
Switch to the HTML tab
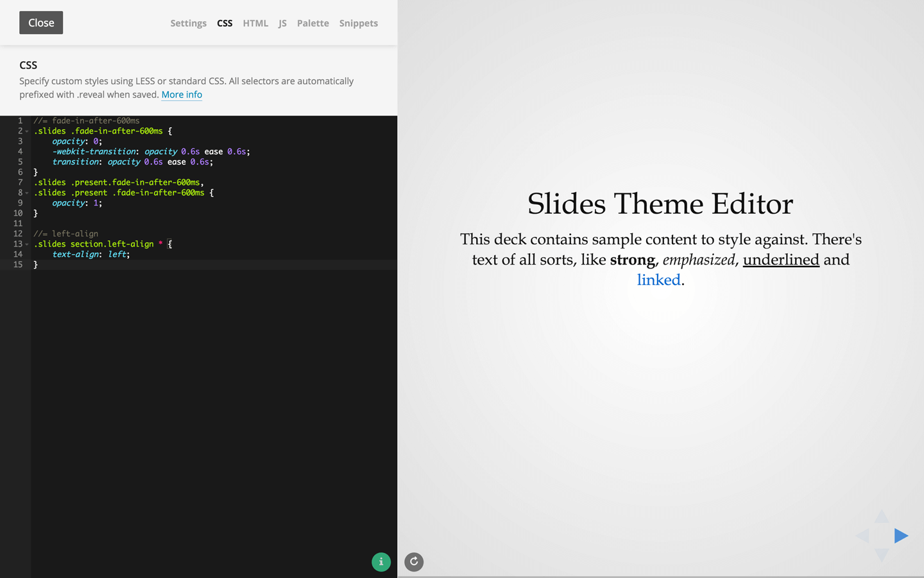tap(255, 23)
